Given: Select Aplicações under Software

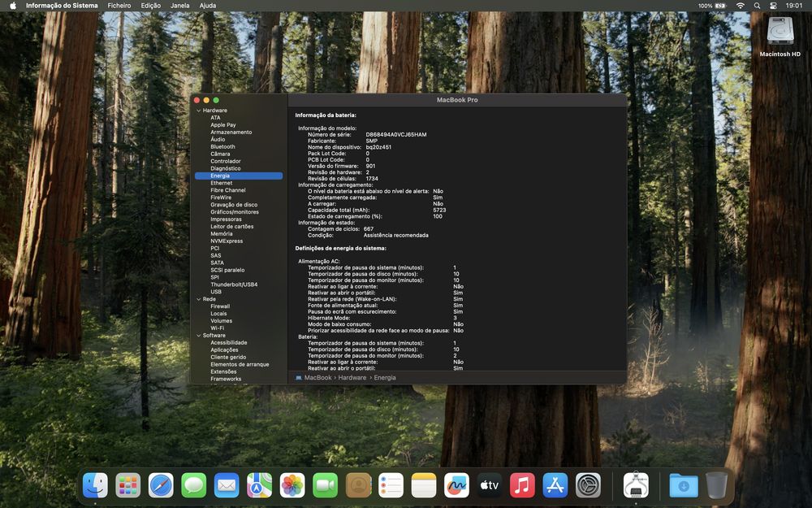Looking at the screenshot, I should [x=224, y=350].
